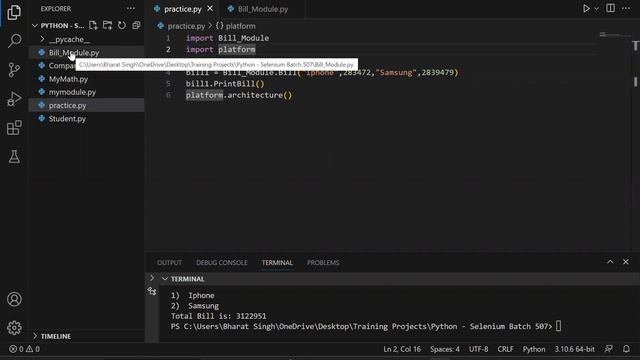Open the Accounts menu icon

[x=14, y=299]
